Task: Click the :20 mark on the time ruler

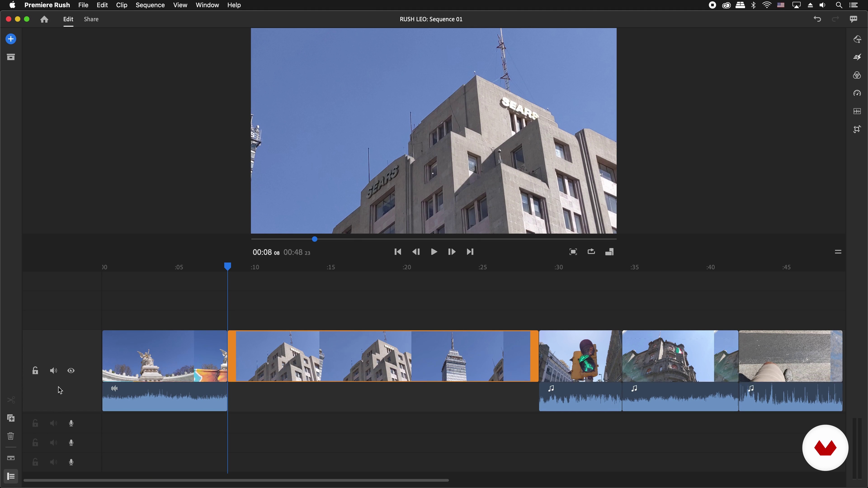Action: pyautogui.click(x=407, y=267)
